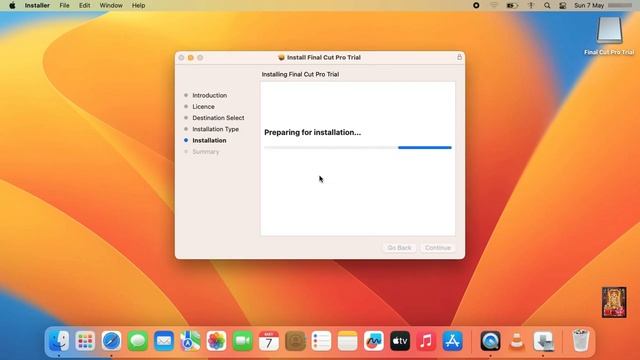Click the screen recording indicator in menu bar
640x360 pixels.
[476, 5]
